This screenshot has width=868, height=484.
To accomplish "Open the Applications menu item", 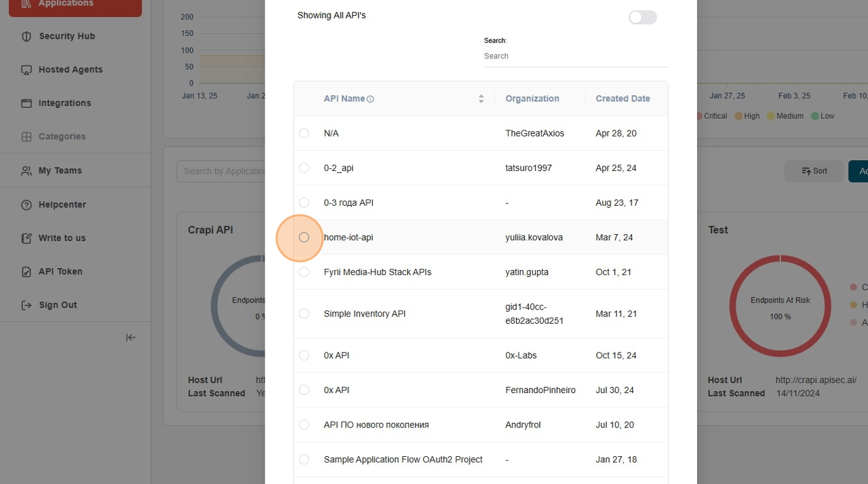I will [x=75, y=5].
